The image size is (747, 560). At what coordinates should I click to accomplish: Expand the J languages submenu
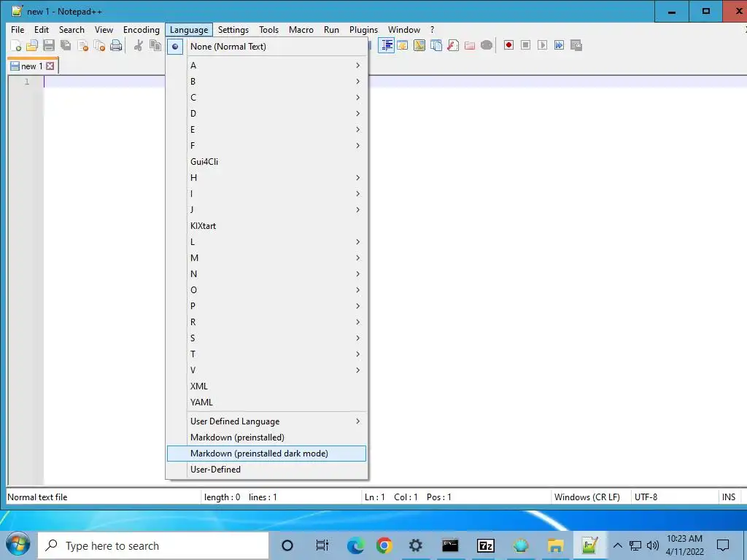point(267,209)
